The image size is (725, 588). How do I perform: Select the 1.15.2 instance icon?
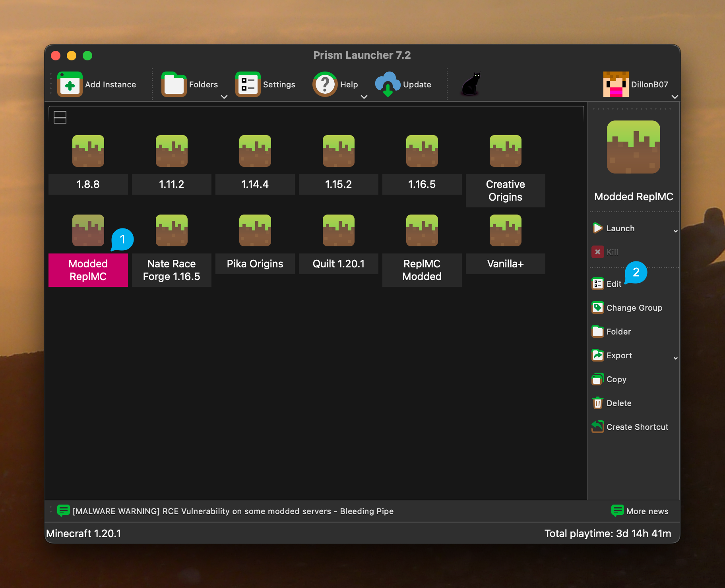[339, 151]
